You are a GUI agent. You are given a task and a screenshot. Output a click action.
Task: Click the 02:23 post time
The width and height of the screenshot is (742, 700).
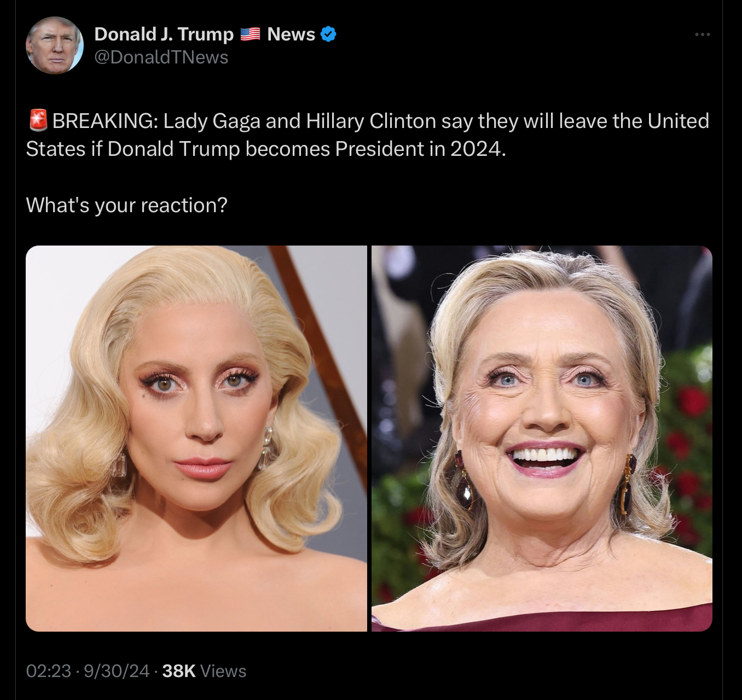pyautogui.click(x=49, y=671)
